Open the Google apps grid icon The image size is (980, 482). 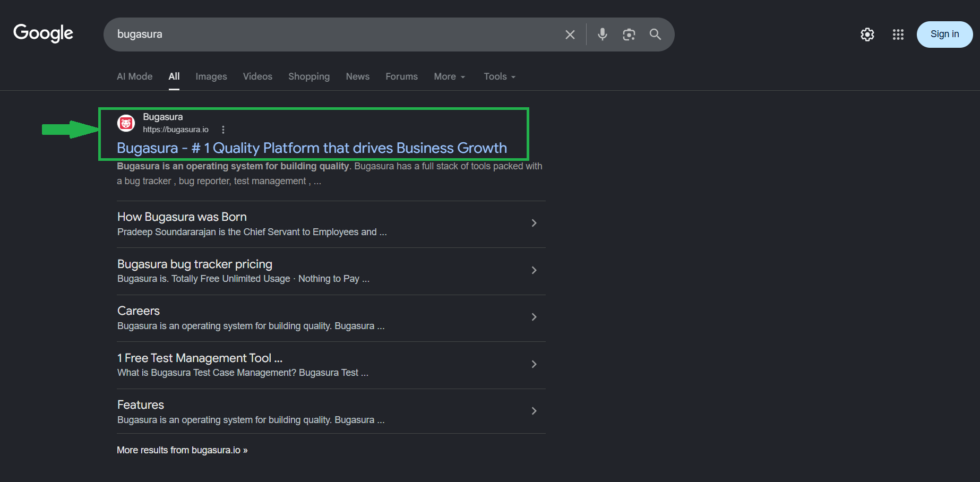tap(898, 35)
